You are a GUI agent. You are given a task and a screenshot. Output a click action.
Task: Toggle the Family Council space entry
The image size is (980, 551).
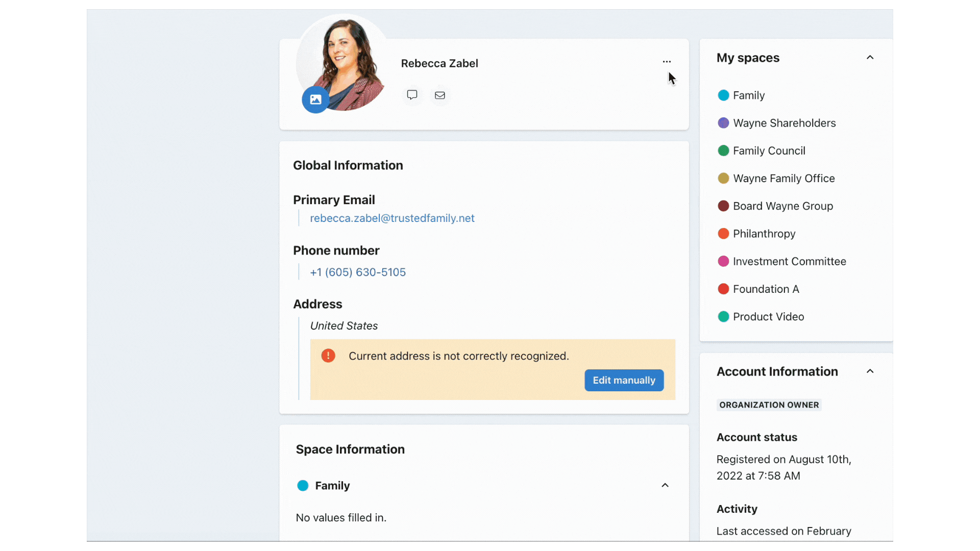point(769,150)
